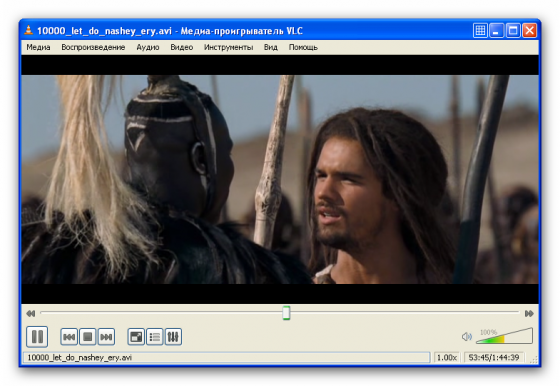Speed up with the fast-forward arrows icon
560x386 pixels.
tap(529, 314)
